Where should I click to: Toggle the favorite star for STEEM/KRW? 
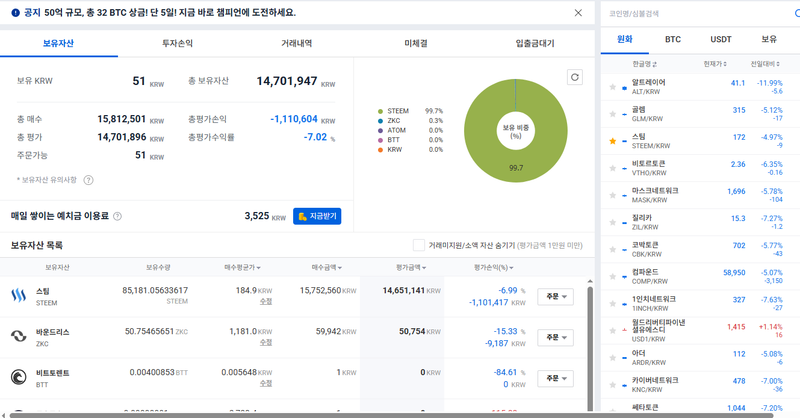pos(613,141)
